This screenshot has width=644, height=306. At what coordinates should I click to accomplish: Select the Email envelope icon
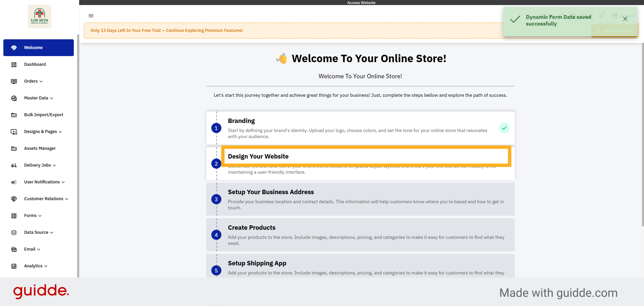click(14, 249)
